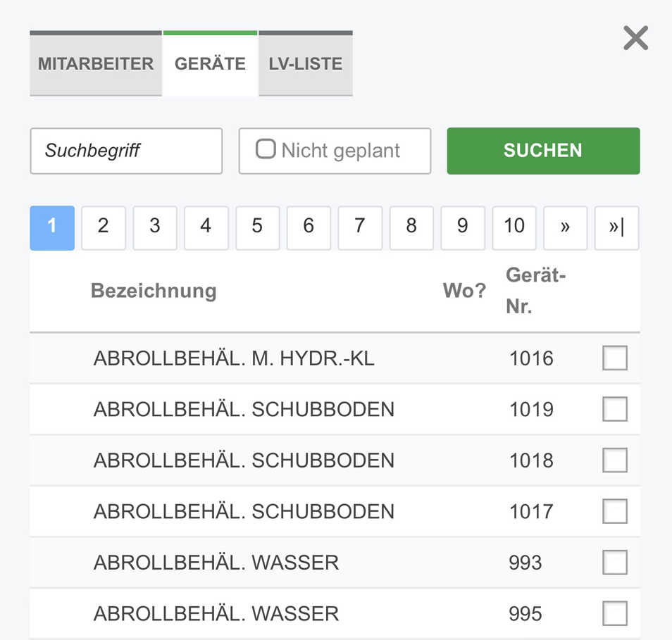Jump to page 10 of the list
672x640 pixels.
514,227
